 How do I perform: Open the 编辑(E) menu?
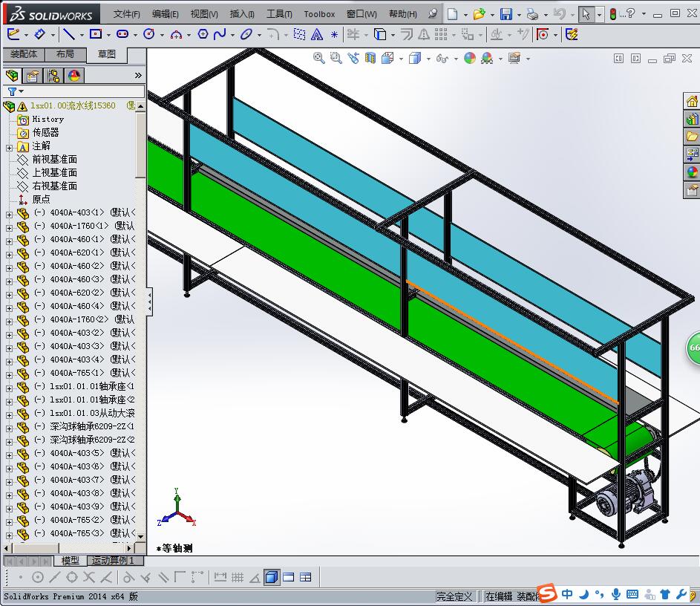[166, 14]
